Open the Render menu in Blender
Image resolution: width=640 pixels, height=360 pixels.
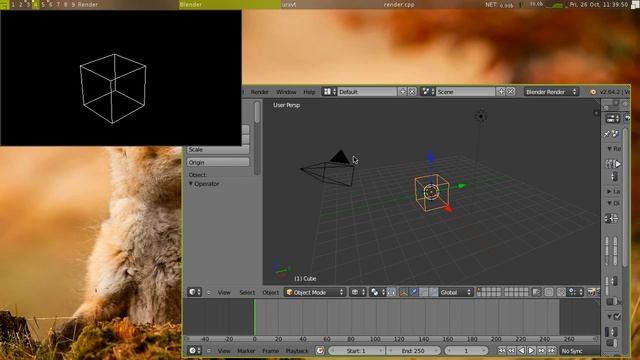[259, 92]
